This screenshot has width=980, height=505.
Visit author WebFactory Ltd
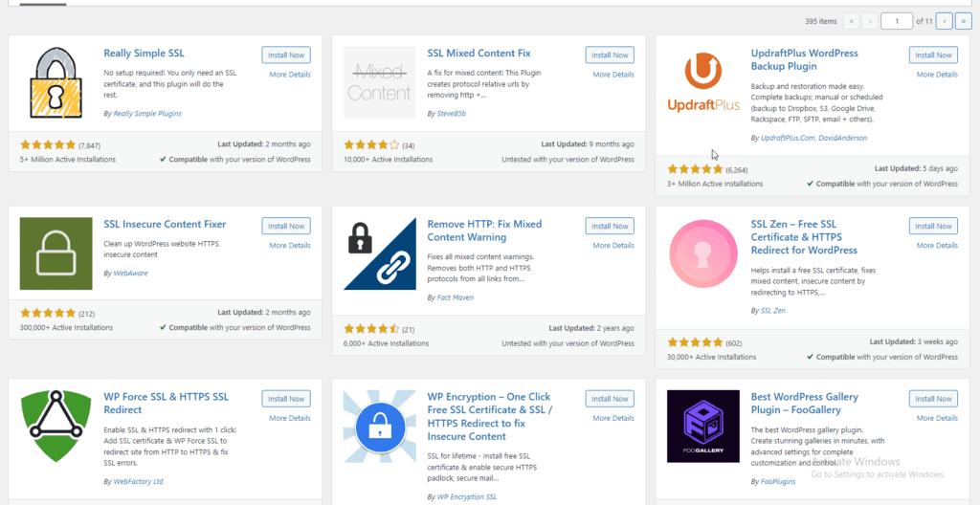click(138, 482)
